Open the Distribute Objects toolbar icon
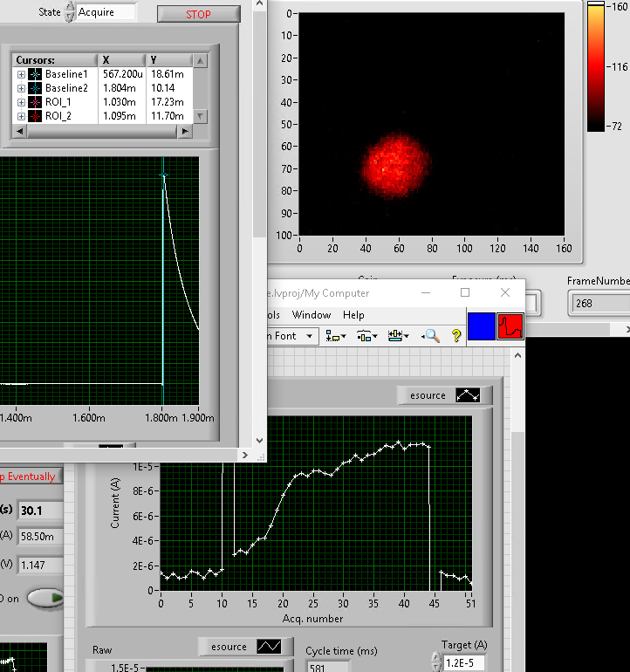The image size is (630, 672). 366,335
